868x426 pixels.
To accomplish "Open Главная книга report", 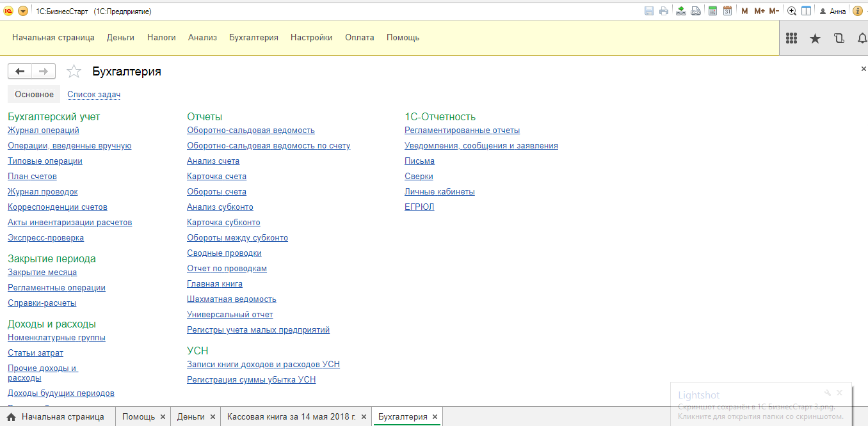I will tap(214, 283).
